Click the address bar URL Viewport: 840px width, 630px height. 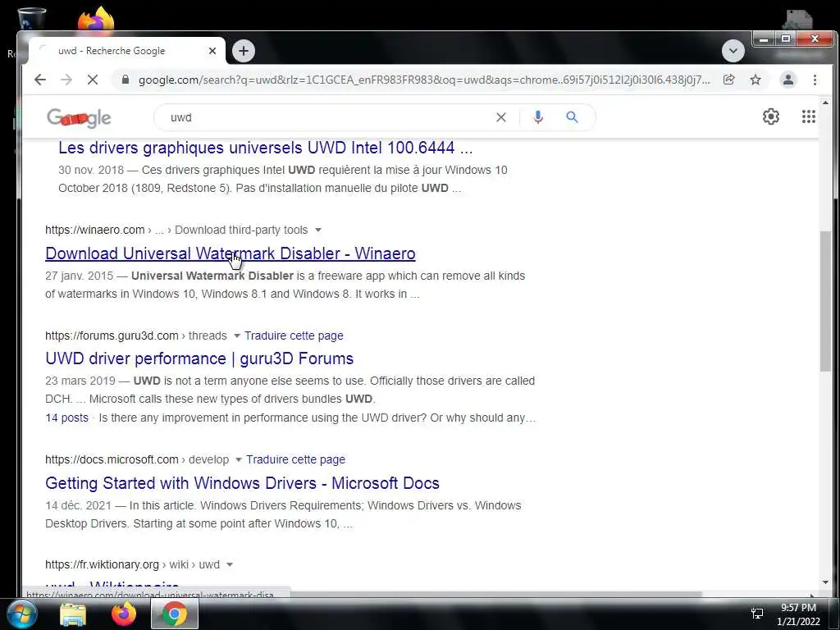coord(424,80)
